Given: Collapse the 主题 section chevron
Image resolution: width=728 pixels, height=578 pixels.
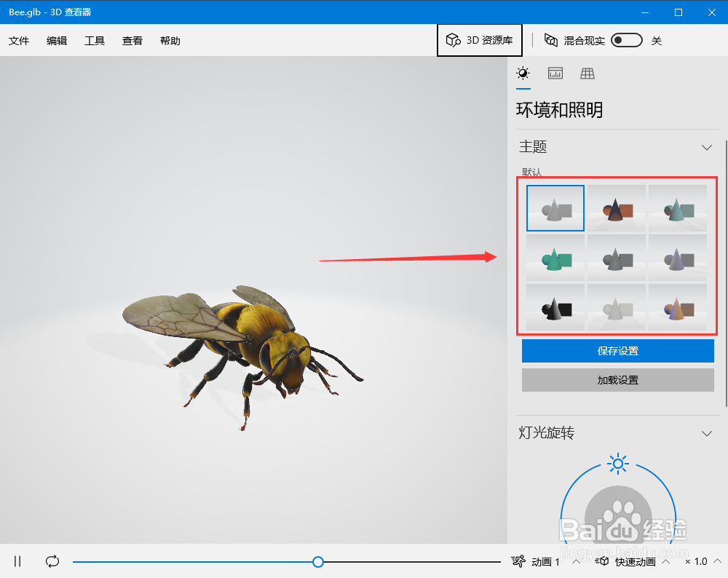Looking at the screenshot, I should (707, 148).
